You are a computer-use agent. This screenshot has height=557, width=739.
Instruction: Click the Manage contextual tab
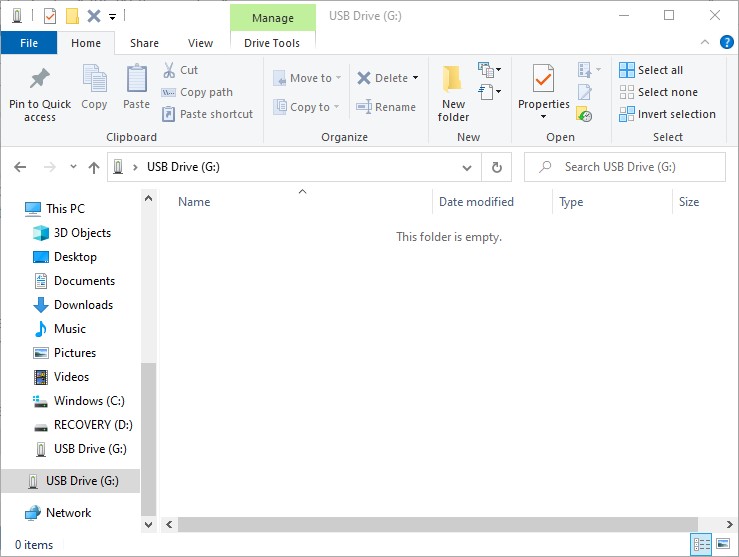point(273,18)
